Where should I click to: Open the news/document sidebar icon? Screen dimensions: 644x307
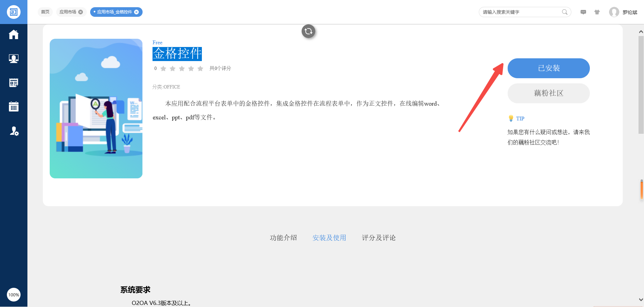point(14,83)
